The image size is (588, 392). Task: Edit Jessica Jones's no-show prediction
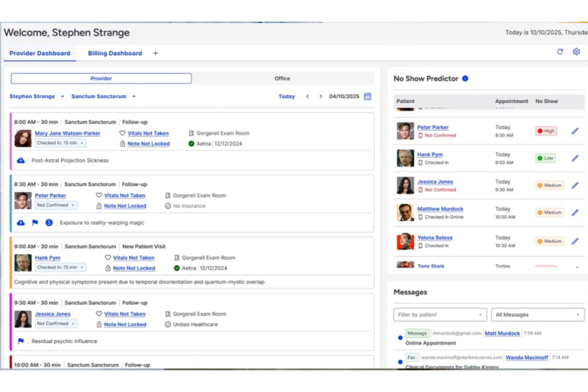tap(575, 185)
